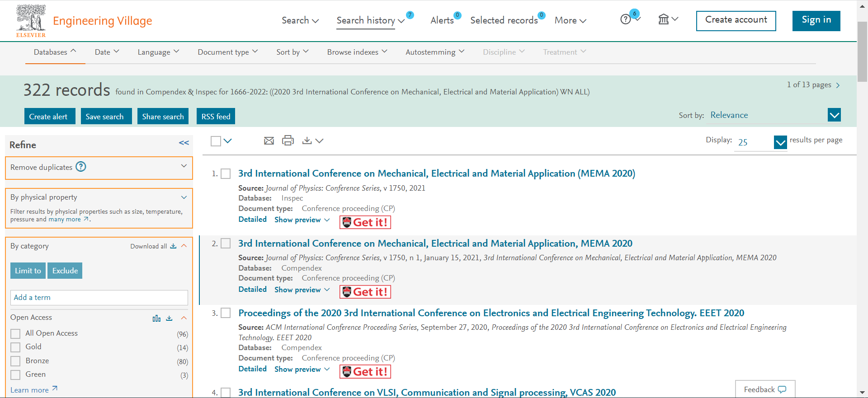The image size is (868, 398).
Task: Click Share search button
Action: click(163, 116)
